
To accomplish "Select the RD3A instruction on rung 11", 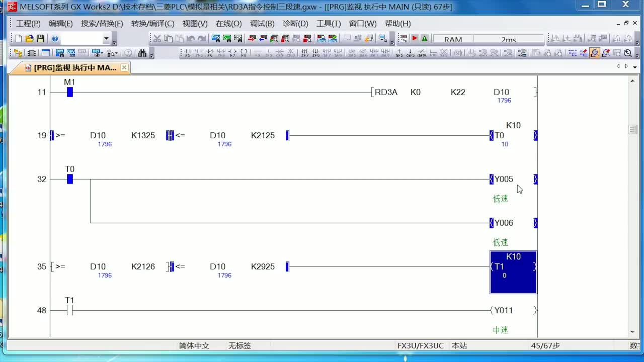I will tap(386, 92).
